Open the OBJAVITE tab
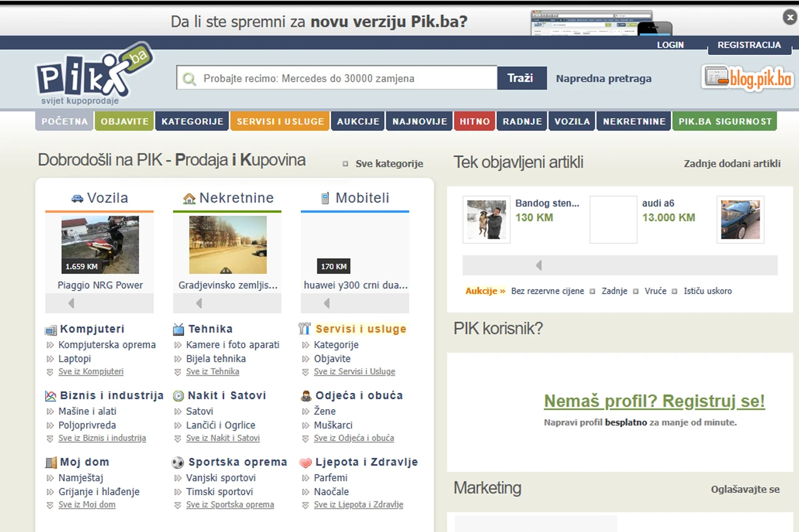 [x=125, y=121]
